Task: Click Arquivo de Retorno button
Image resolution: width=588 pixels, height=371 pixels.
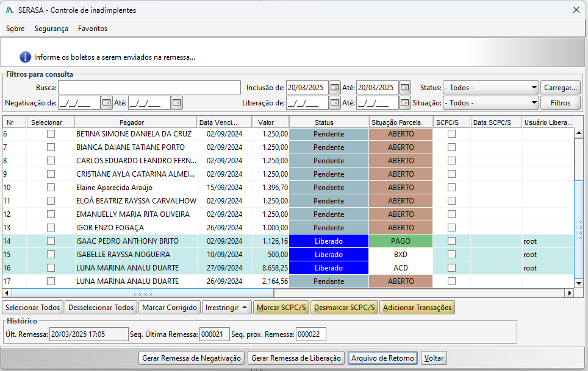Action: point(382,358)
